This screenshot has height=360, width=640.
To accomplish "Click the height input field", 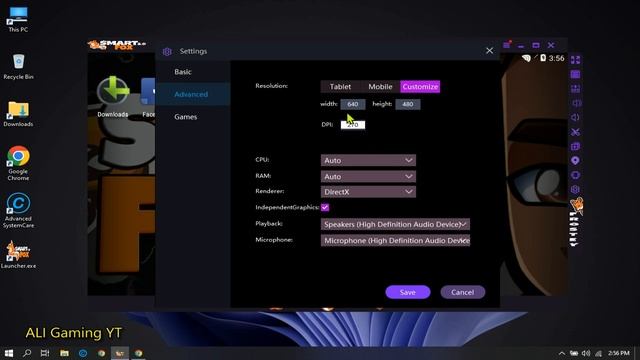I will tap(408, 104).
